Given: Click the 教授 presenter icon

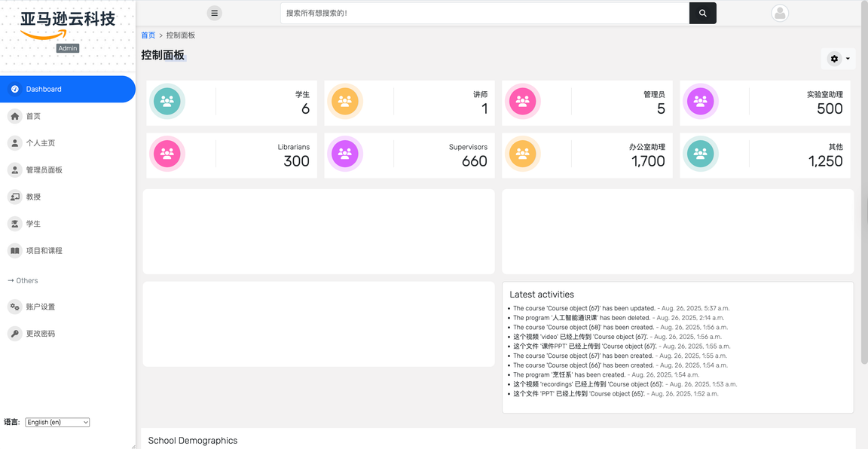Looking at the screenshot, I should 13,197.
